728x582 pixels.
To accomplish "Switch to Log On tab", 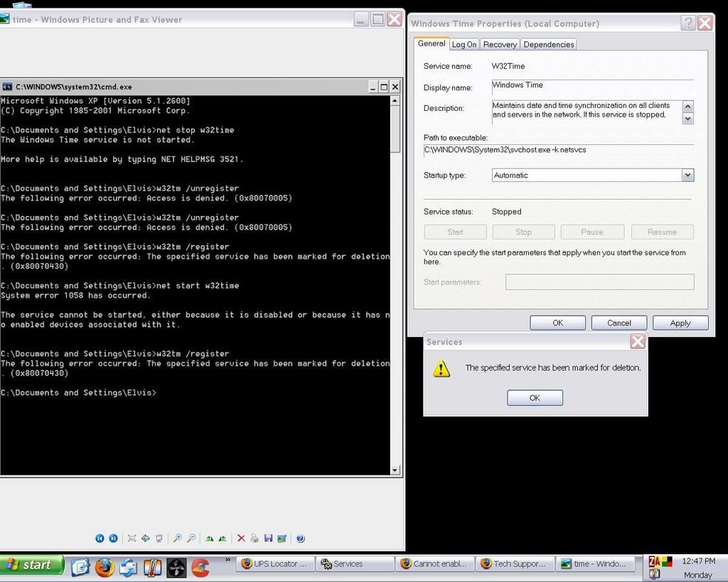I will pos(464,45).
